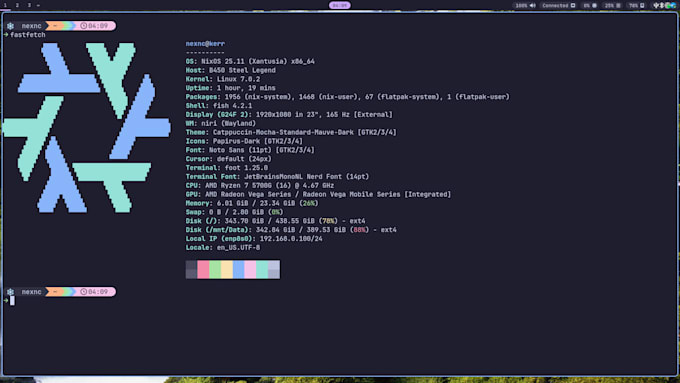Screen dimensions: 680x383
Task: Click the 'Memory: 6.01 GiB' line
Action: click(x=252, y=203)
